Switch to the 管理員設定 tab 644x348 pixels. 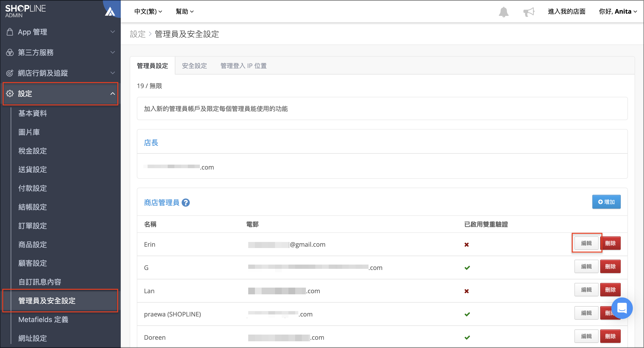153,66
